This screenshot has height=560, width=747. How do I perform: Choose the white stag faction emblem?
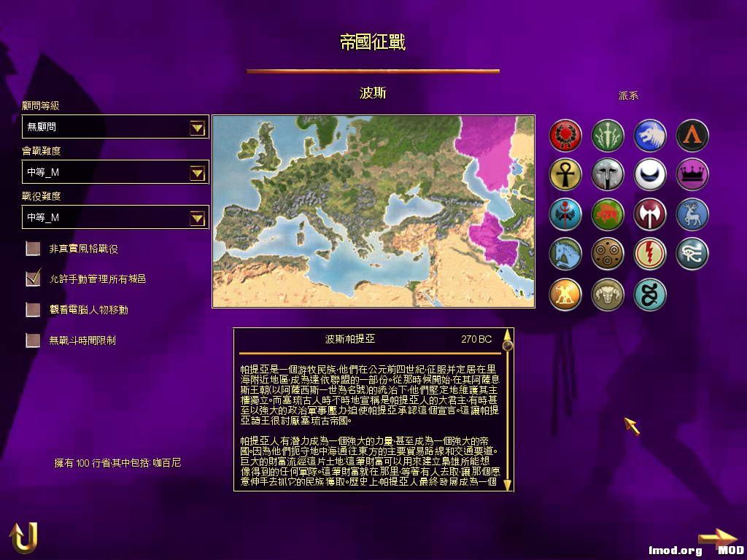[692, 214]
